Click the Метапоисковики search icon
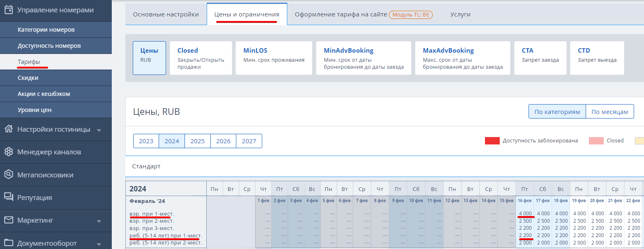Viewport: 644px width, 249px height. [9, 175]
